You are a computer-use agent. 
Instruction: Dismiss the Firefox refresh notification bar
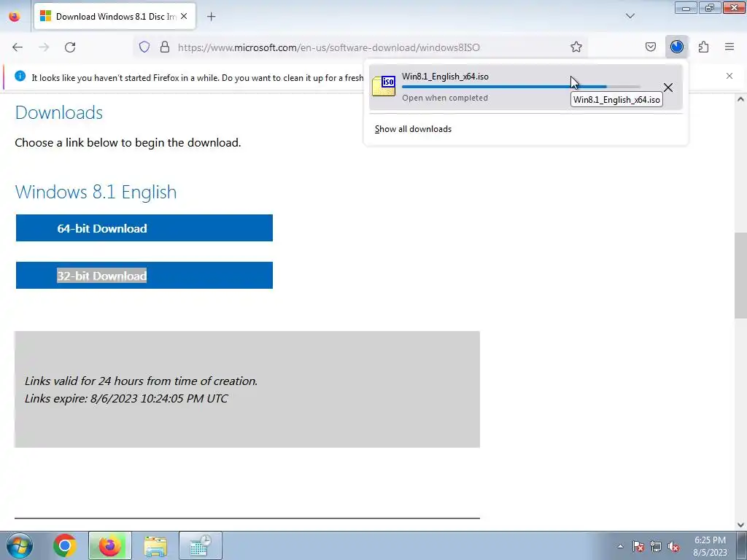pos(729,76)
